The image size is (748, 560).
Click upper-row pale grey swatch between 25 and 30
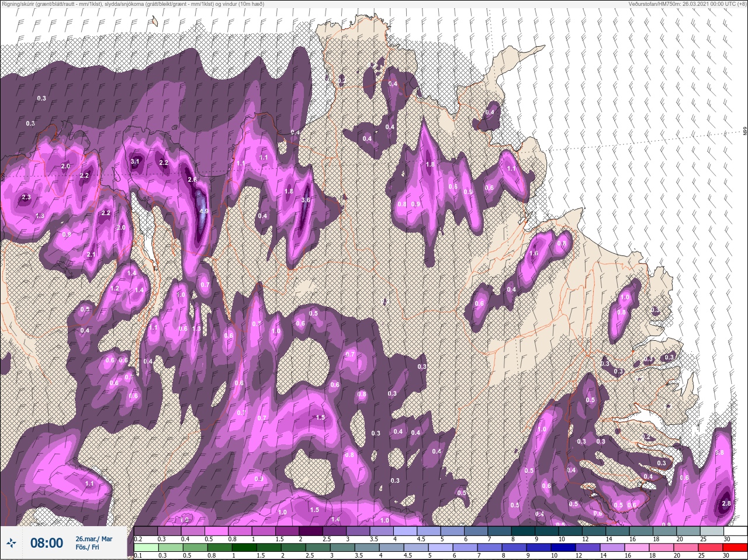click(x=713, y=531)
